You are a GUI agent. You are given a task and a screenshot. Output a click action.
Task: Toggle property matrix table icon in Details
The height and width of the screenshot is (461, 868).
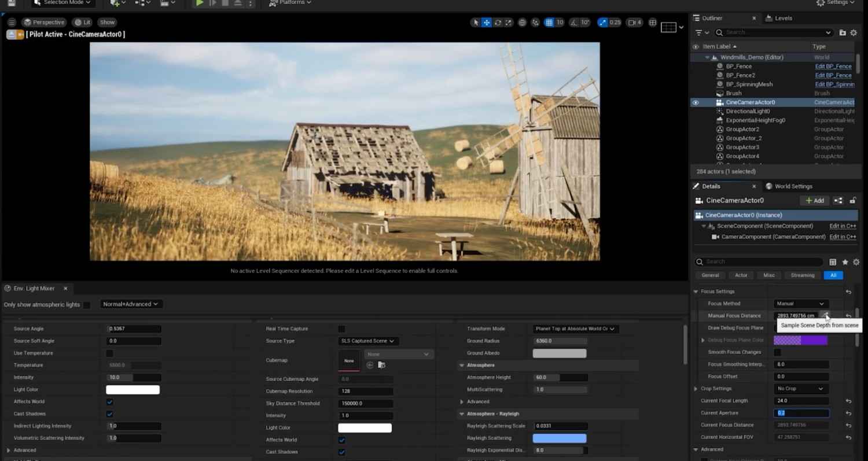(833, 262)
